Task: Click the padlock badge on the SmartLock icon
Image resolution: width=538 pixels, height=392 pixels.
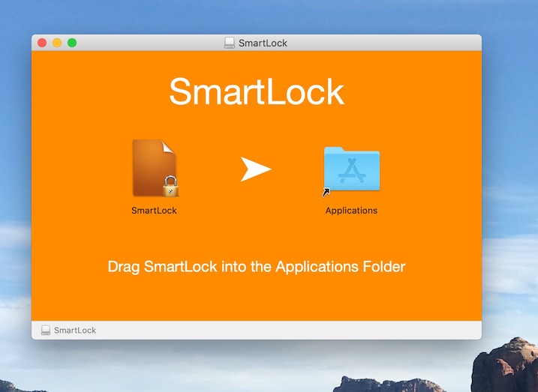Action: (170, 186)
